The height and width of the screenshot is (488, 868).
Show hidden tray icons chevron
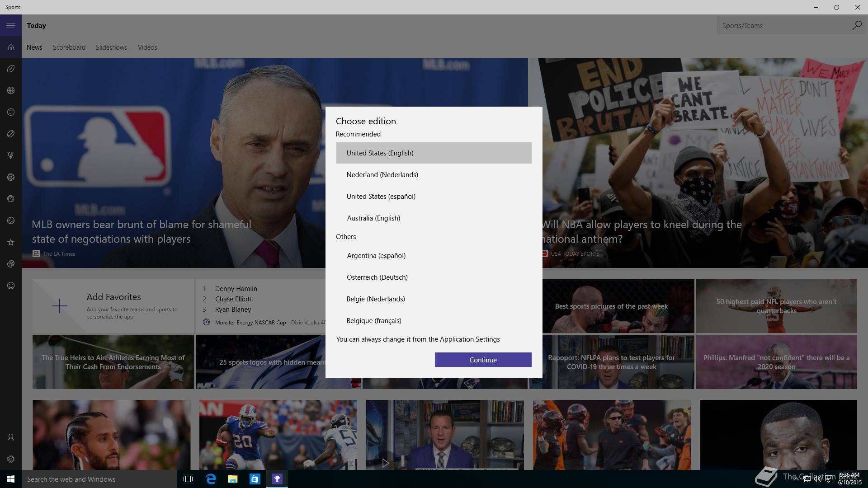click(796, 479)
